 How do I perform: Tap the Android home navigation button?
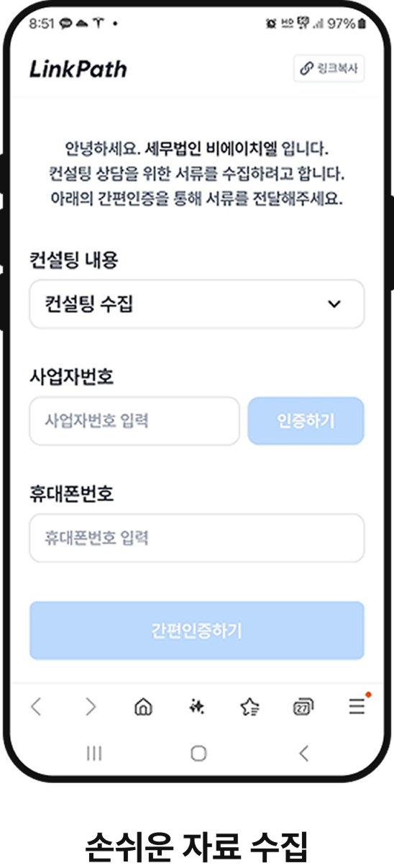tap(198, 754)
